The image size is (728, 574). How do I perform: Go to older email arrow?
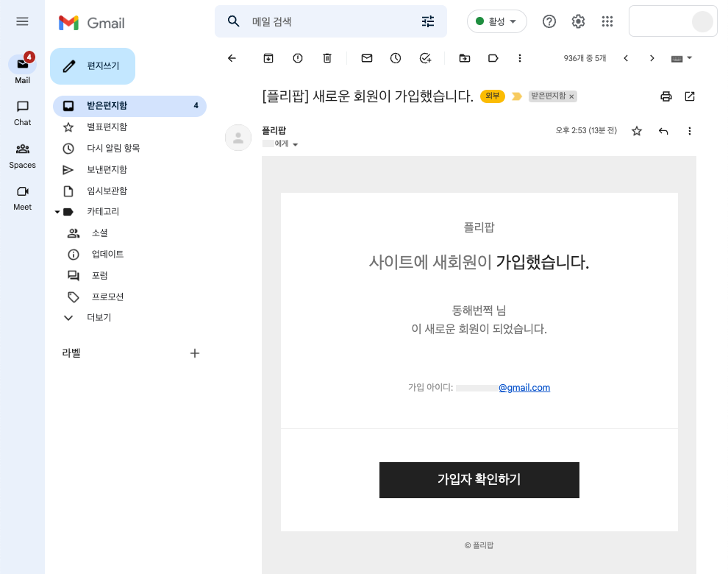pyautogui.click(x=652, y=58)
